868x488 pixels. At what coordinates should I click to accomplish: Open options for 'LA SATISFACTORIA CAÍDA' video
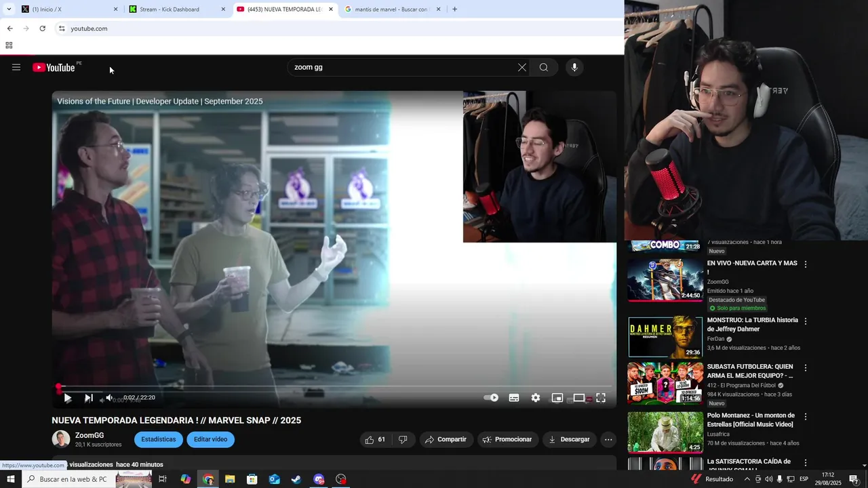806,463
